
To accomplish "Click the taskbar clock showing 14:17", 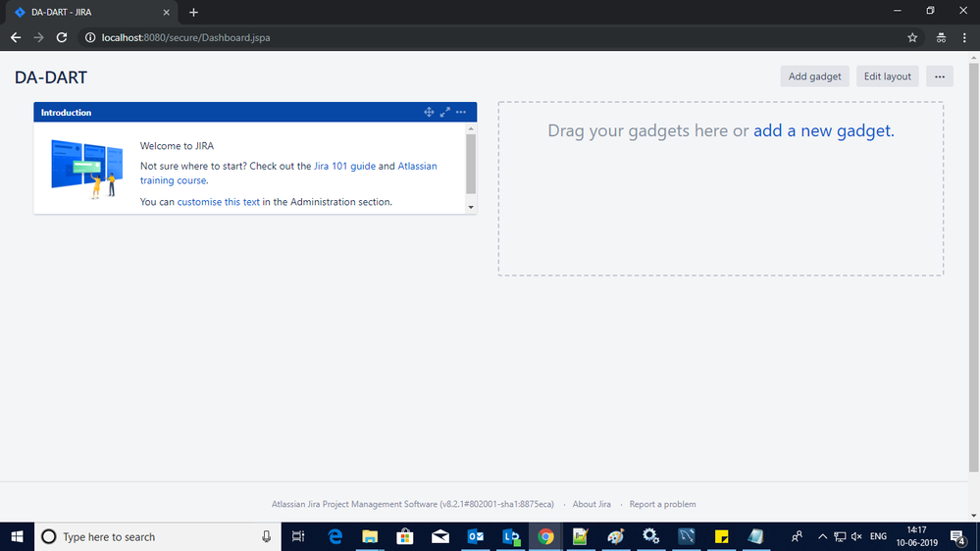I will [917, 536].
